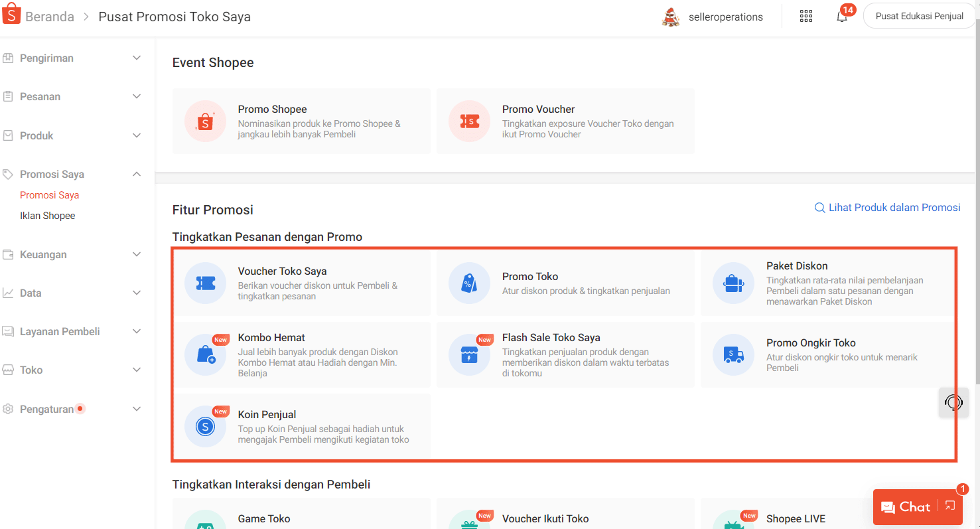Open Lihat Produk dalam Promosi link
This screenshot has height=529, width=980.
(887, 208)
